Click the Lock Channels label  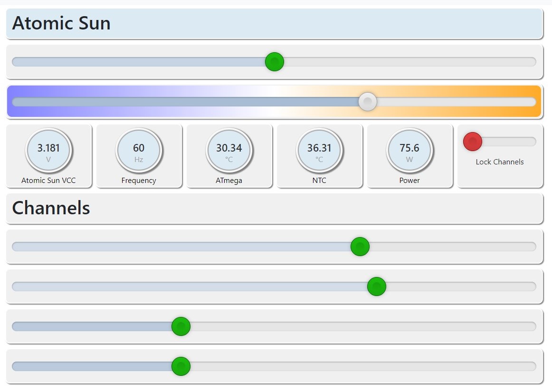coord(500,162)
